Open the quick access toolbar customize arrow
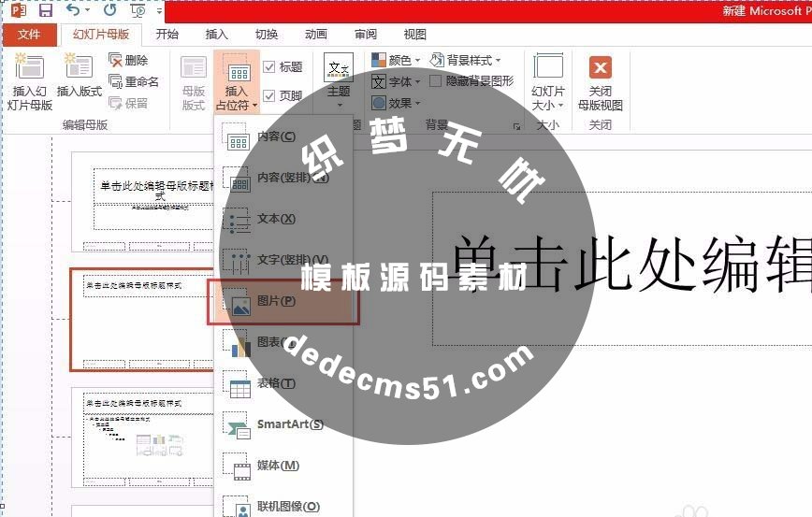The image size is (812, 517). click(x=159, y=10)
